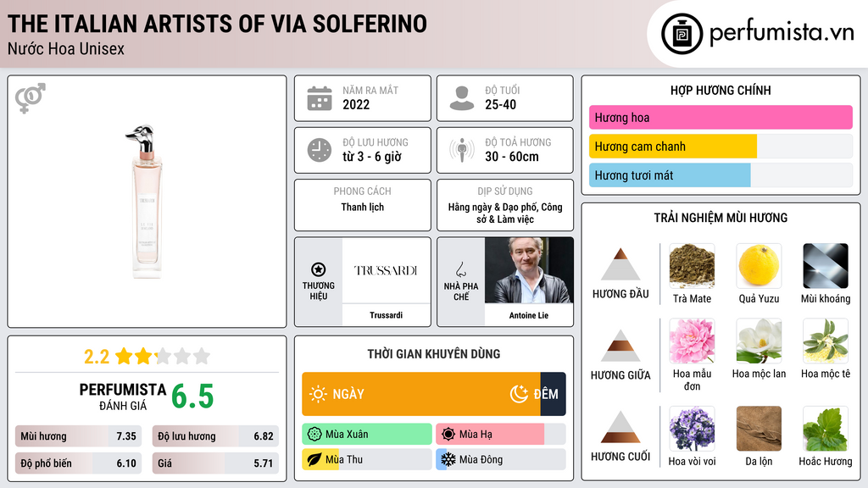Click the Mùa Xuân season bar

(x=367, y=435)
